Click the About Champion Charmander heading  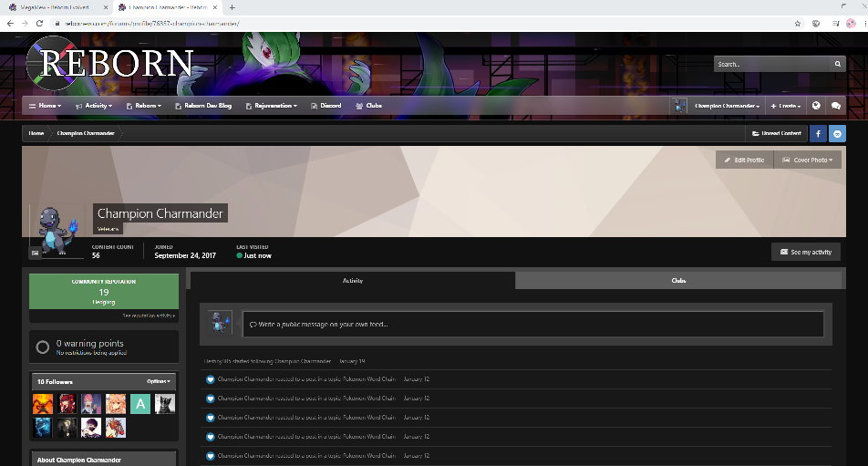[x=79, y=460]
